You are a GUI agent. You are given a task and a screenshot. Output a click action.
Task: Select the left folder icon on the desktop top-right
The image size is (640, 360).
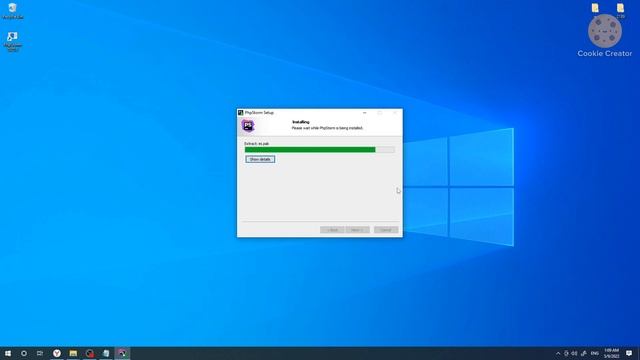point(595,8)
